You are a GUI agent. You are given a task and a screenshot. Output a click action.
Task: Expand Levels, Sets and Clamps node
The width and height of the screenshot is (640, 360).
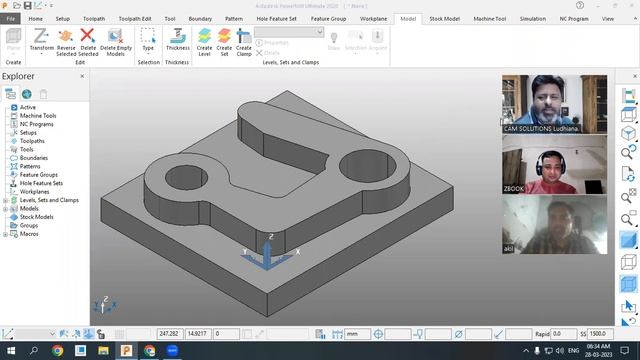(x=5, y=200)
